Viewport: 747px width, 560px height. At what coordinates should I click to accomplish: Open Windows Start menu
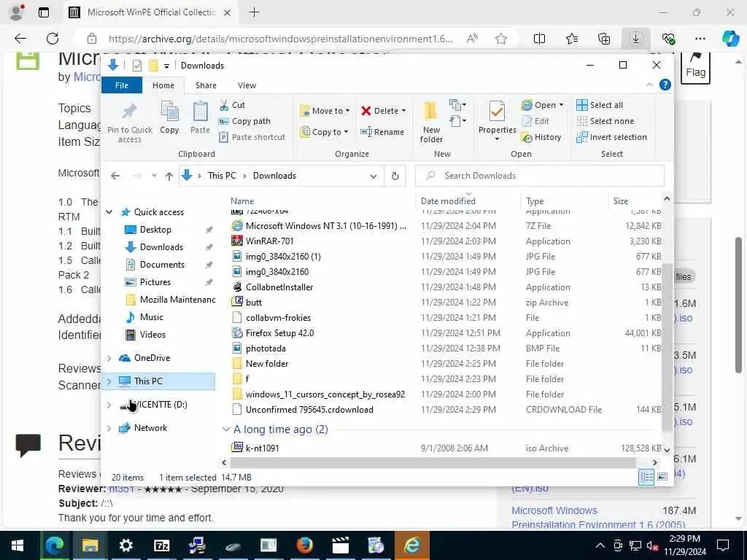(18, 545)
